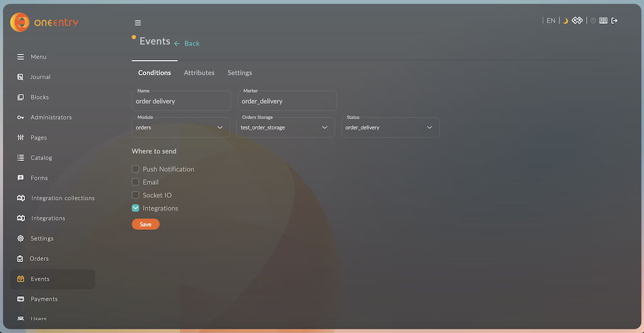Image resolution: width=644 pixels, height=333 pixels.
Task: Expand the Module dropdown
Action: pyautogui.click(x=180, y=128)
